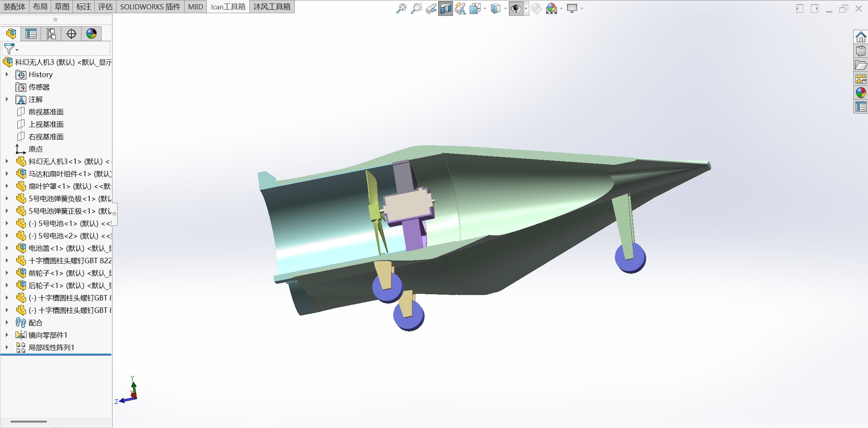The height and width of the screenshot is (428, 868).
Task: Toggle Section View off
Action: (445, 9)
